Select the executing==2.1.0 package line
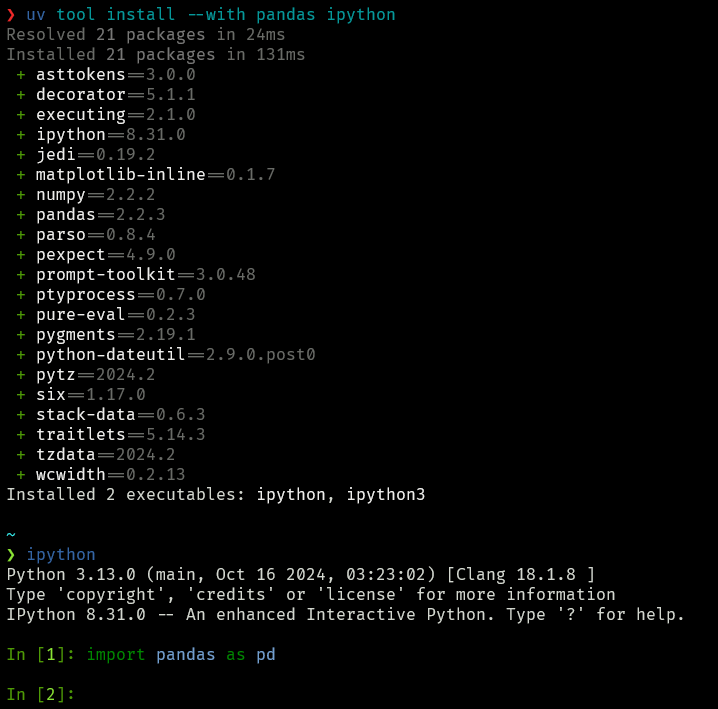 [x=106, y=115]
